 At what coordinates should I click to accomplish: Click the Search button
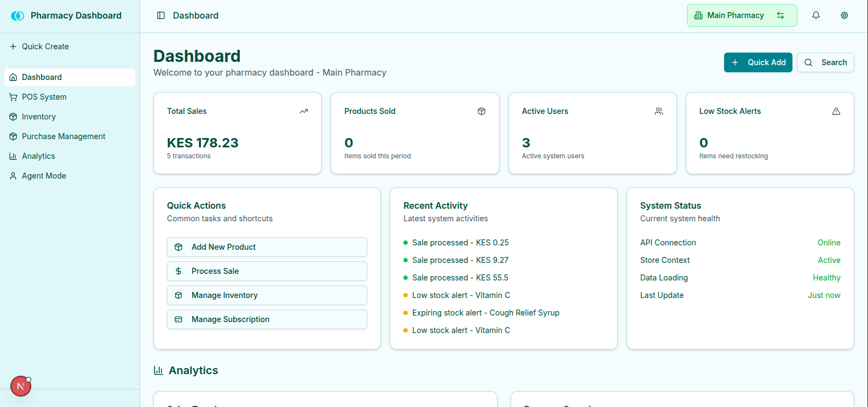point(825,62)
